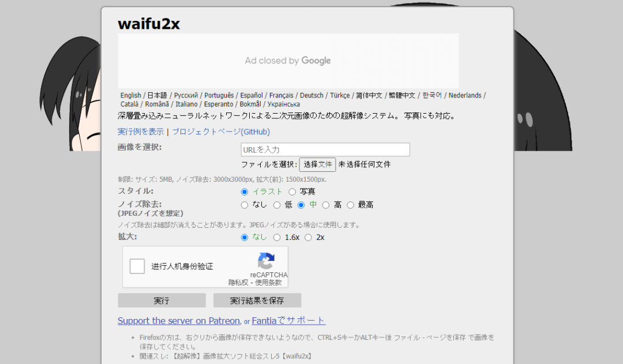Switch language to Esperanto
The image size is (623, 364).
(x=219, y=104)
